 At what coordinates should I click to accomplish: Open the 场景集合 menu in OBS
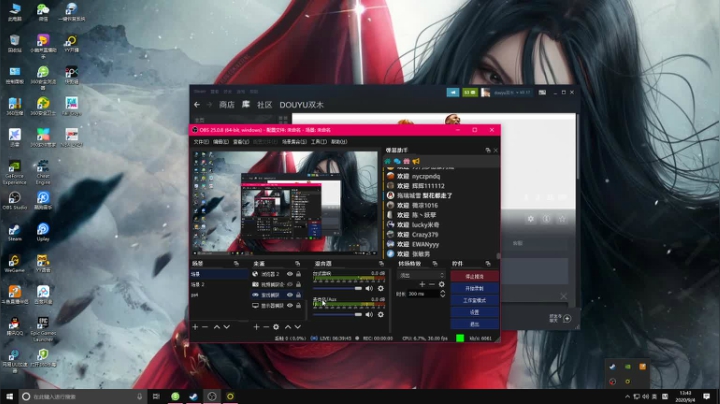click(294, 142)
